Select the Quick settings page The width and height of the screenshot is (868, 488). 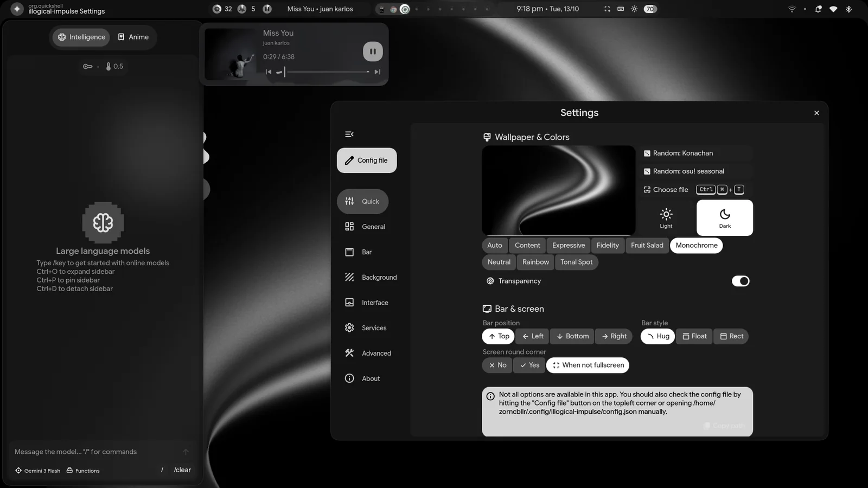pos(362,201)
